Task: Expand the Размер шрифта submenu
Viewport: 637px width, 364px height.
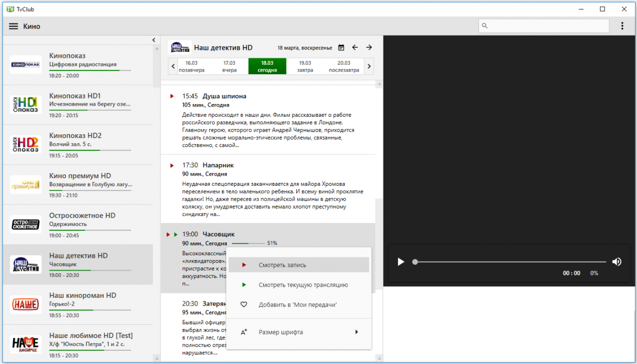Action: click(299, 332)
